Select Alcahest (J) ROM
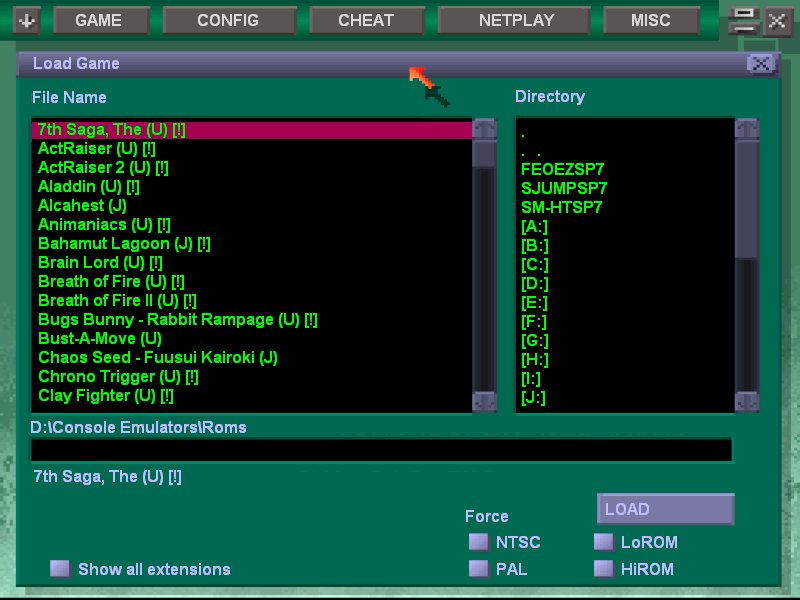Viewport: 800px width, 600px height. [x=252, y=206]
